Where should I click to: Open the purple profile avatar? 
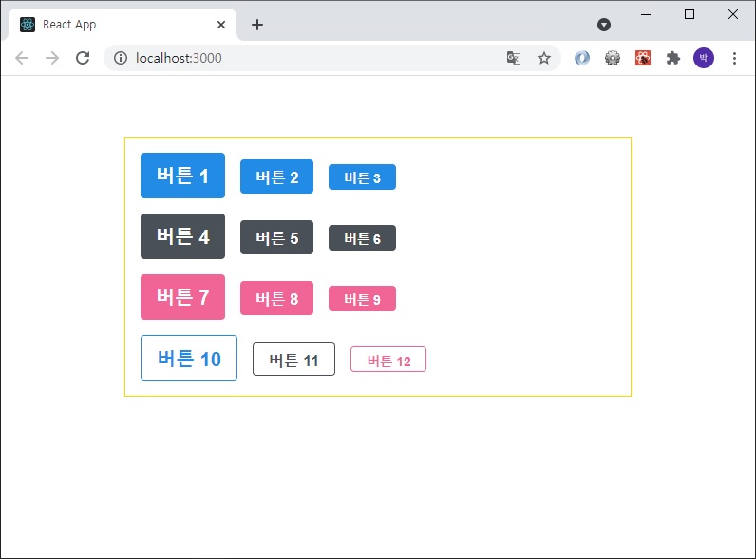click(704, 58)
